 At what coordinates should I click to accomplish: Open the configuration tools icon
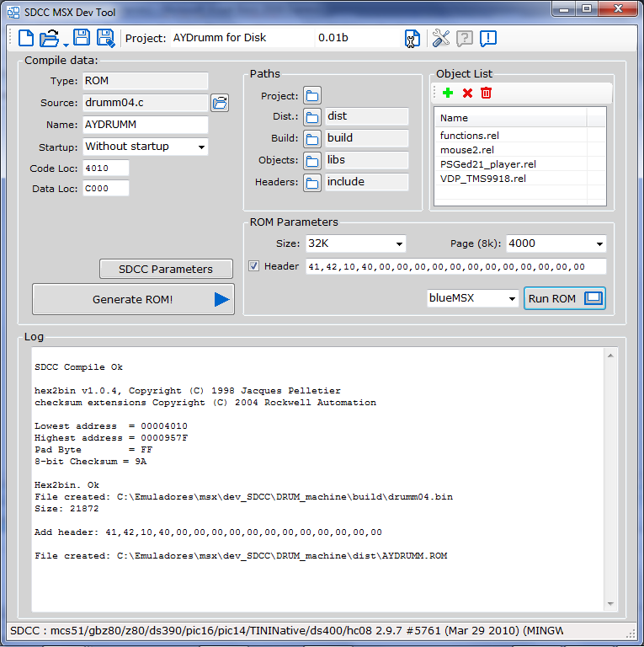[x=441, y=39]
